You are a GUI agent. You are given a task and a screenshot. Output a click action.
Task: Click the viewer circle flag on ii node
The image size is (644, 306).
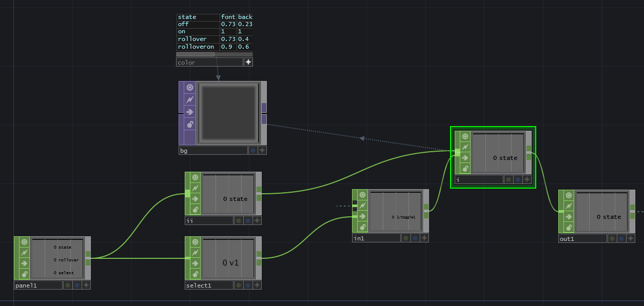[x=195, y=177]
